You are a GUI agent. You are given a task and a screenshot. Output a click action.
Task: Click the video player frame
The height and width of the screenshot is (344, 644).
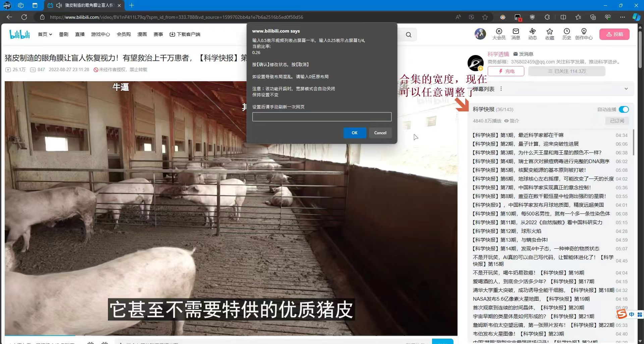click(231, 208)
